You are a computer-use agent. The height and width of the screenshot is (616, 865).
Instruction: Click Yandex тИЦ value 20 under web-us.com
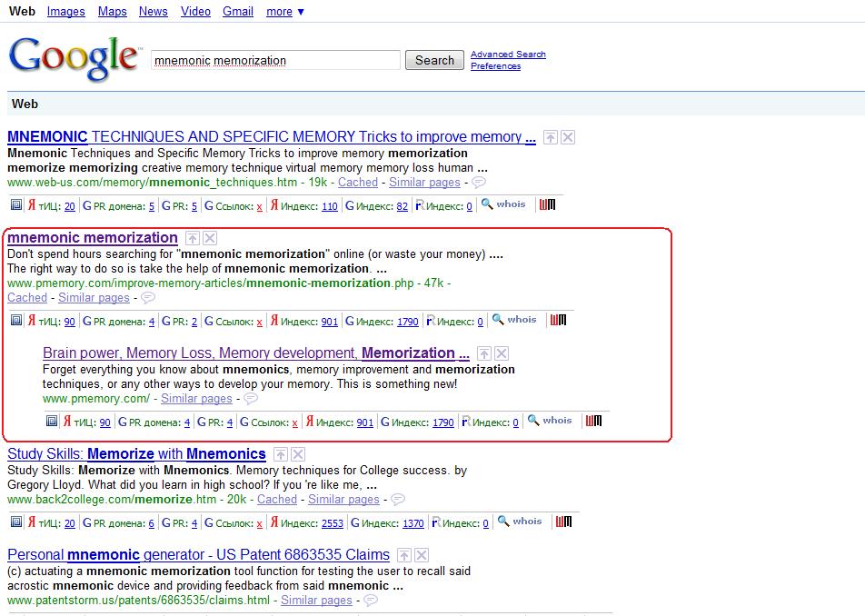point(69,207)
